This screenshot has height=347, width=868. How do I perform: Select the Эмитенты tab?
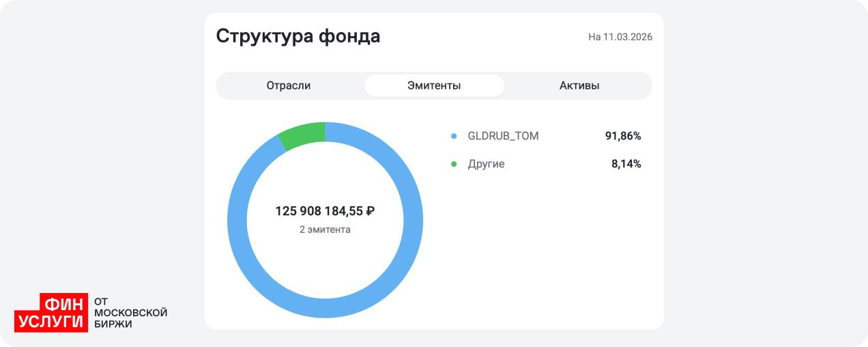[434, 85]
